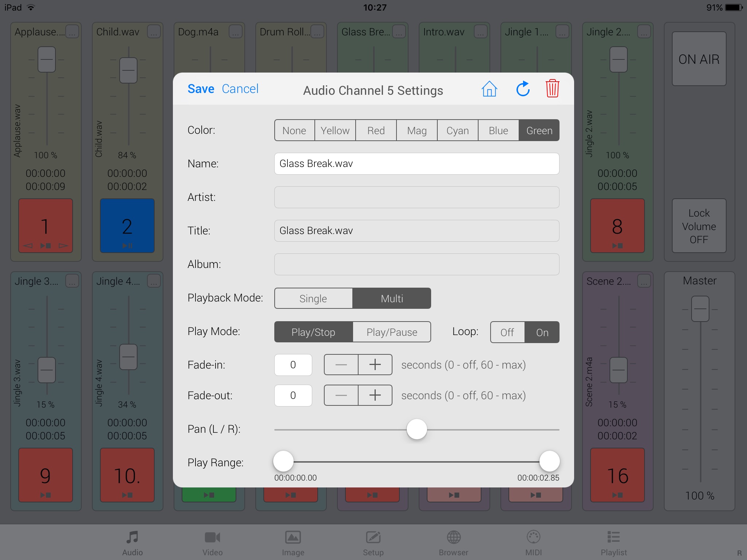This screenshot has width=747, height=560.
Task: Select Green color for channel
Action: (539, 130)
